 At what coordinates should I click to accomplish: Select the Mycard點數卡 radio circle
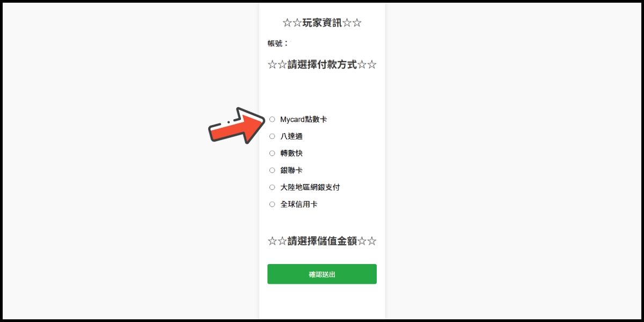pos(272,119)
